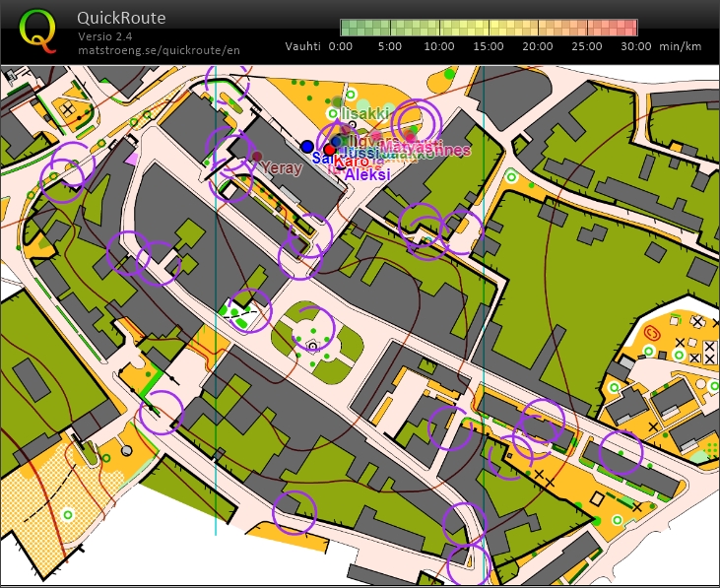Open the matstroeng.se/quickroute/en link

click(159, 50)
